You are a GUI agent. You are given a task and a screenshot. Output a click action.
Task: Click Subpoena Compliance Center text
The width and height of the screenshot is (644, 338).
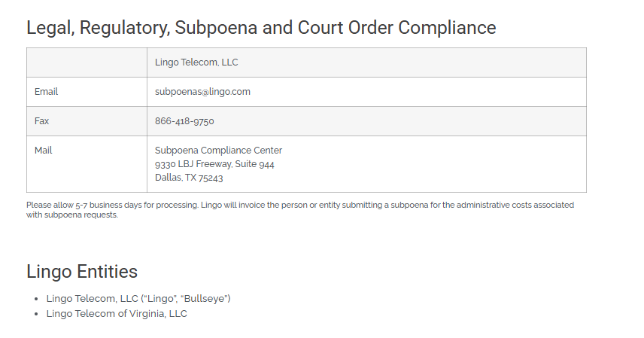(x=218, y=151)
